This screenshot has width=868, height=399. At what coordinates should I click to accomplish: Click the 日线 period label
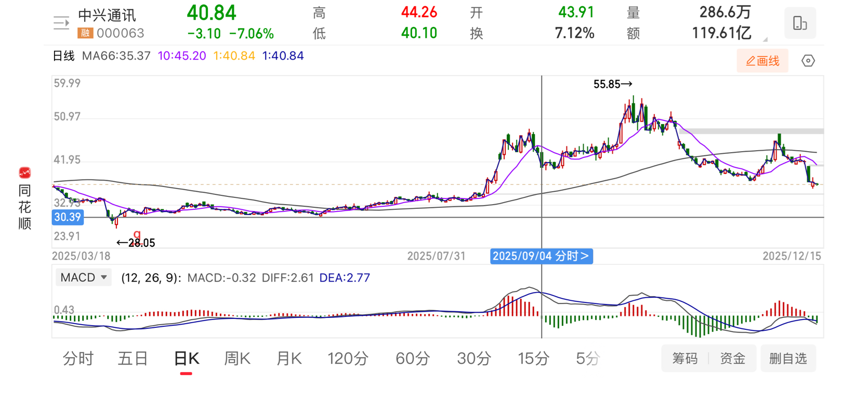[64, 56]
